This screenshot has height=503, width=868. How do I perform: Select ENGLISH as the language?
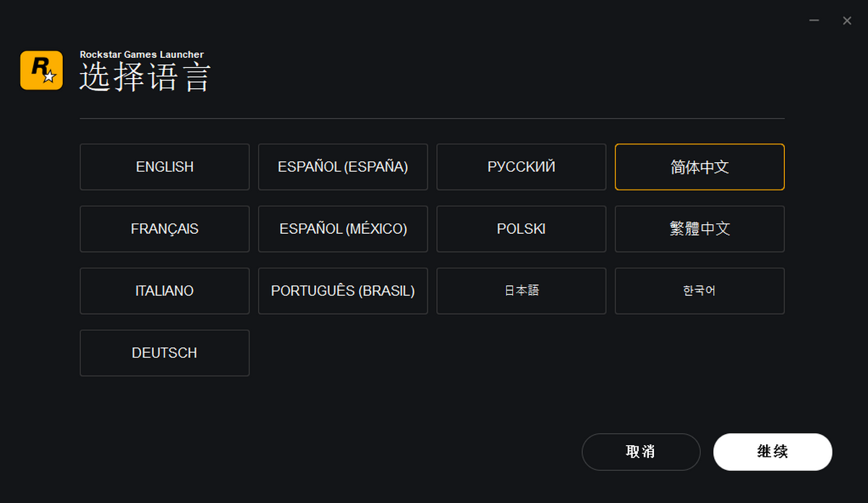[x=164, y=167]
